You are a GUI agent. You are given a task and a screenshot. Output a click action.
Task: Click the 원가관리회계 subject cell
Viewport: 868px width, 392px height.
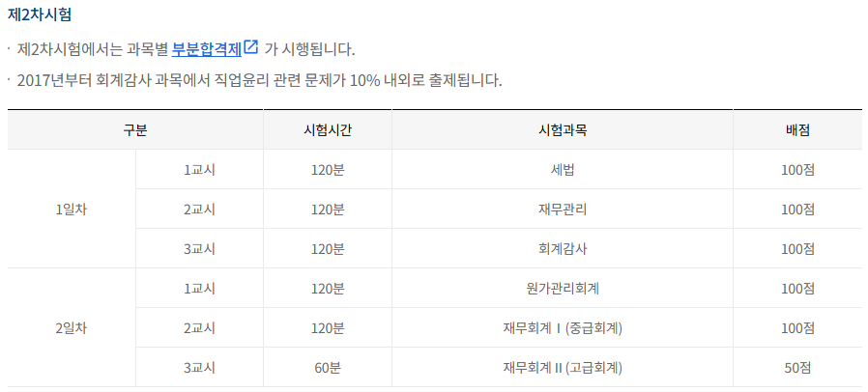(562, 288)
